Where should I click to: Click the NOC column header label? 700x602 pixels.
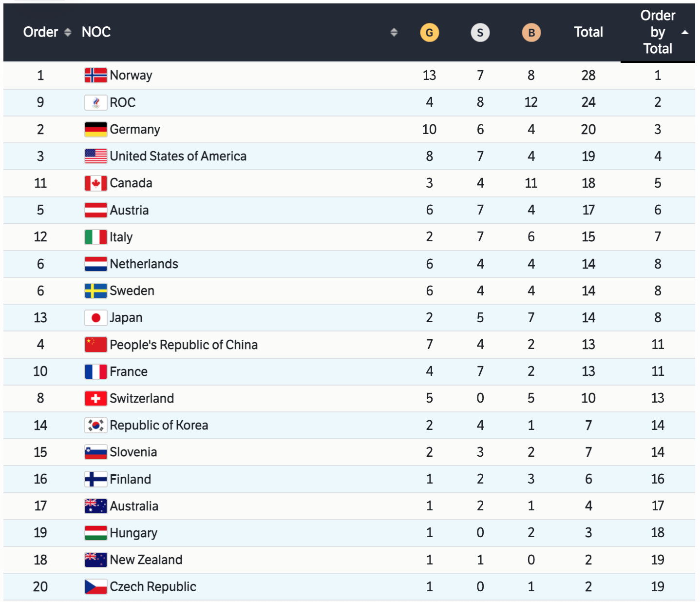click(96, 32)
